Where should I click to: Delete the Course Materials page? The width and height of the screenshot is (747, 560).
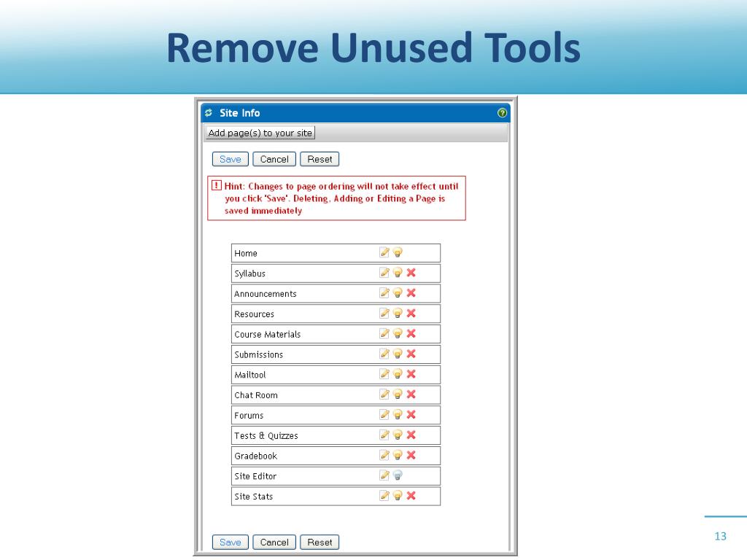point(411,333)
